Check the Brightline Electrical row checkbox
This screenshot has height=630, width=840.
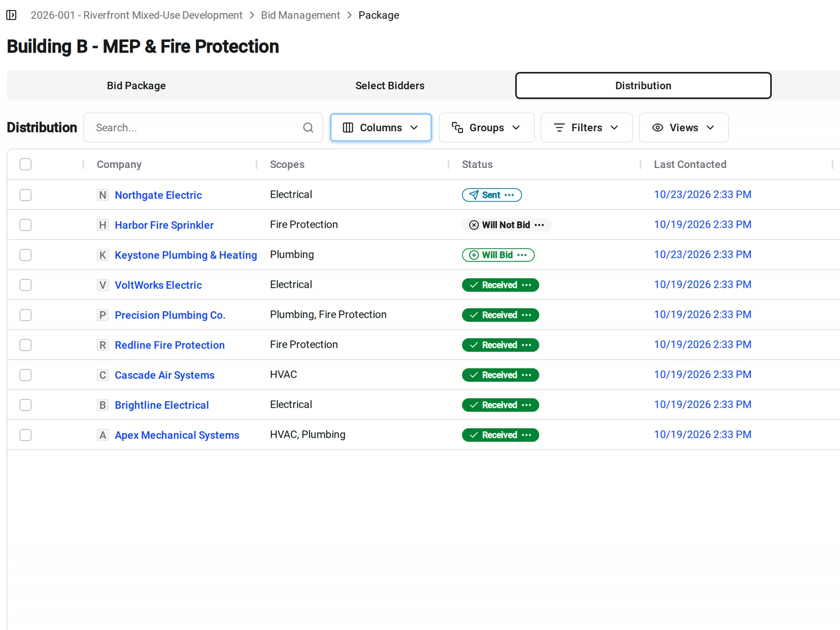click(x=26, y=405)
